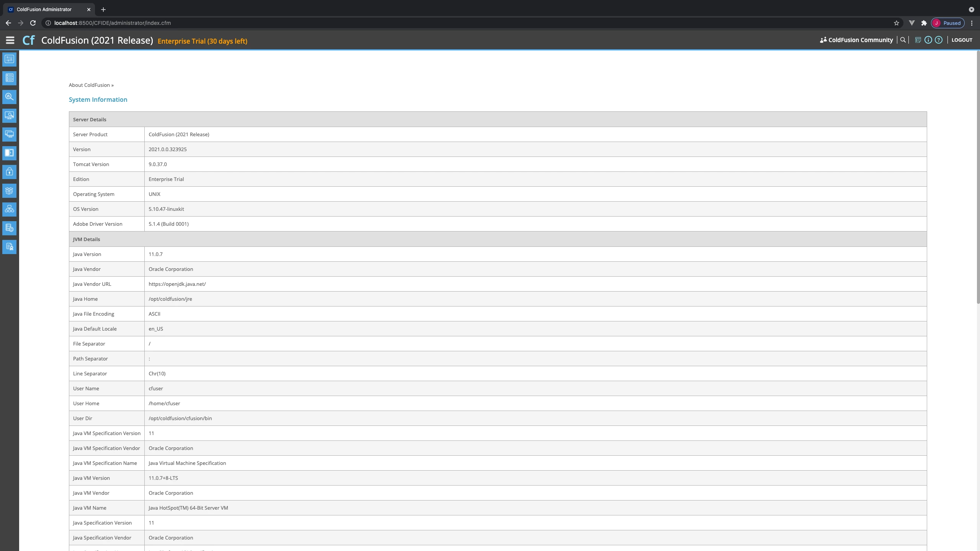Click the header search magnifier icon
The image size is (980, 551).
click(x=903, y=40)
